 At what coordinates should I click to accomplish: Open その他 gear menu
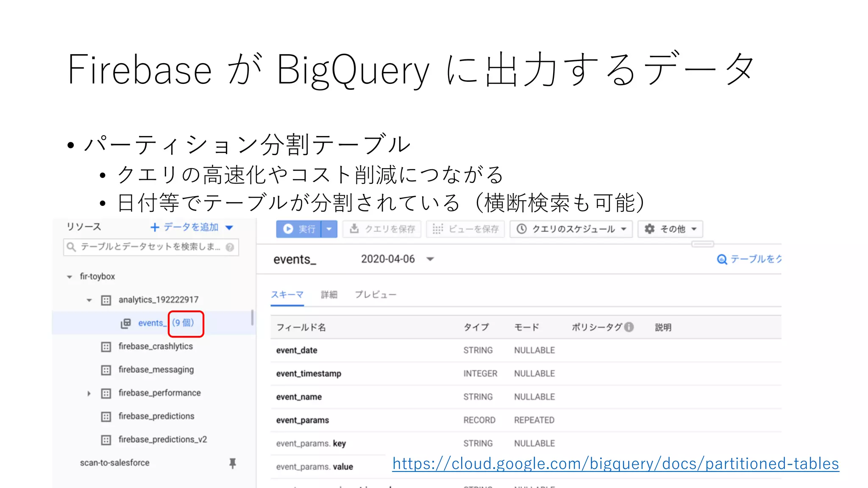tap(670, 229)
